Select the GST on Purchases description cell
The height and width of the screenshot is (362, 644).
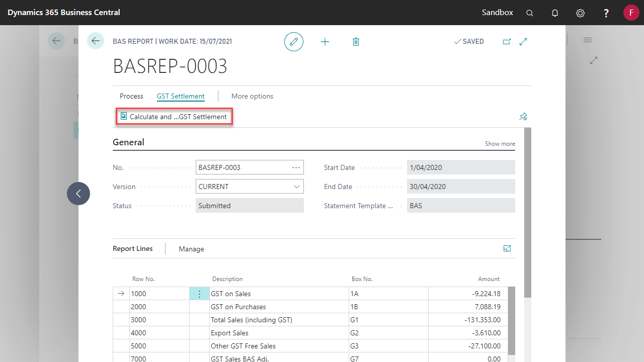coord(279,307)
